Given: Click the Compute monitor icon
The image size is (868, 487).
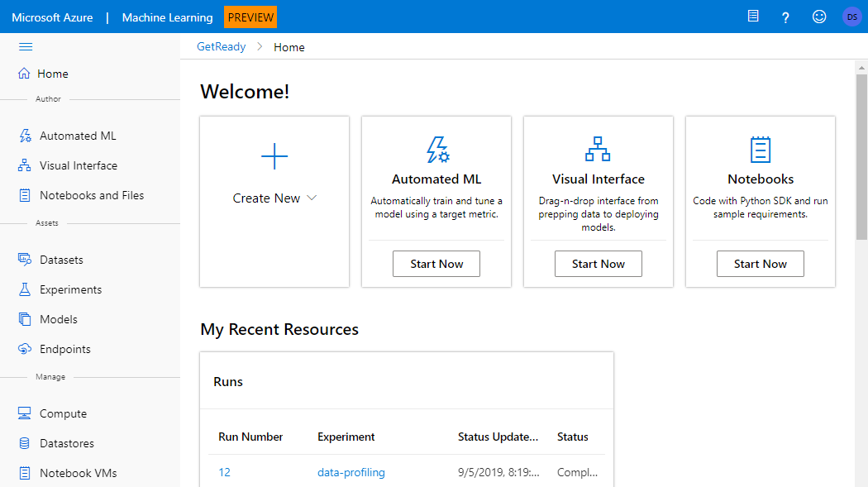Looking at the screenshot, I should pos(24,413).
